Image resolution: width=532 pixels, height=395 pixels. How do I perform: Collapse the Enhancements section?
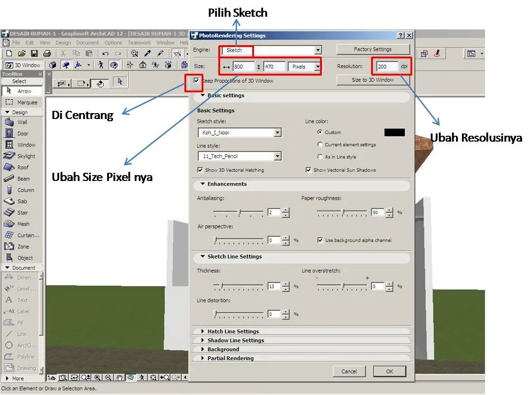(x=202, y=184)
